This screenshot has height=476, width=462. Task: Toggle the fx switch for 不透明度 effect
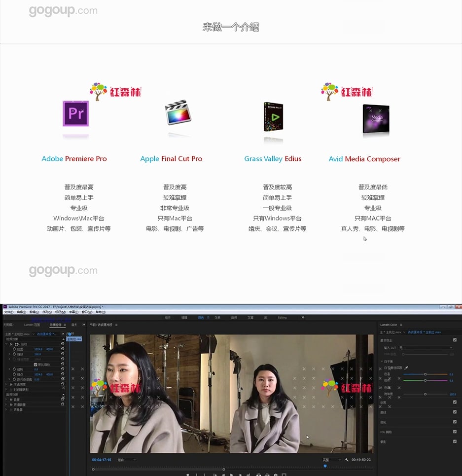coord(11,384)
